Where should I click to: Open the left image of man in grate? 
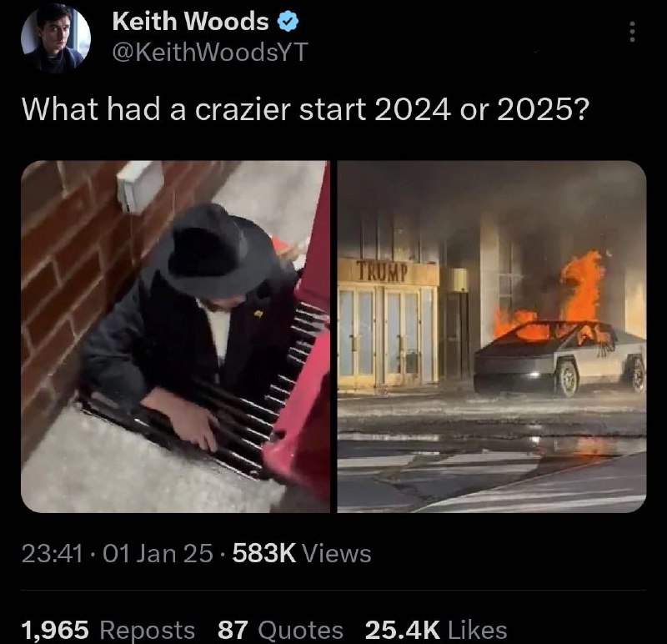(175, 336)
